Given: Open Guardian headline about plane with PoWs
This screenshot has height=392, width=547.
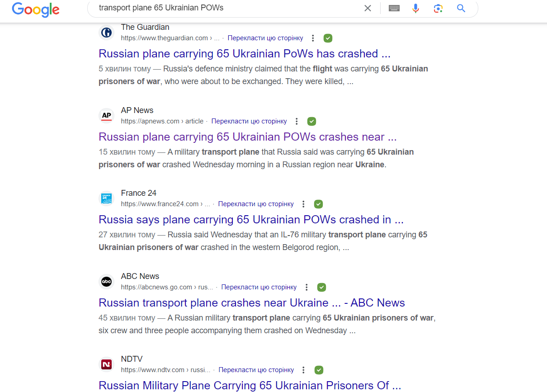Looking at the screenshot, I should [245, 53].
